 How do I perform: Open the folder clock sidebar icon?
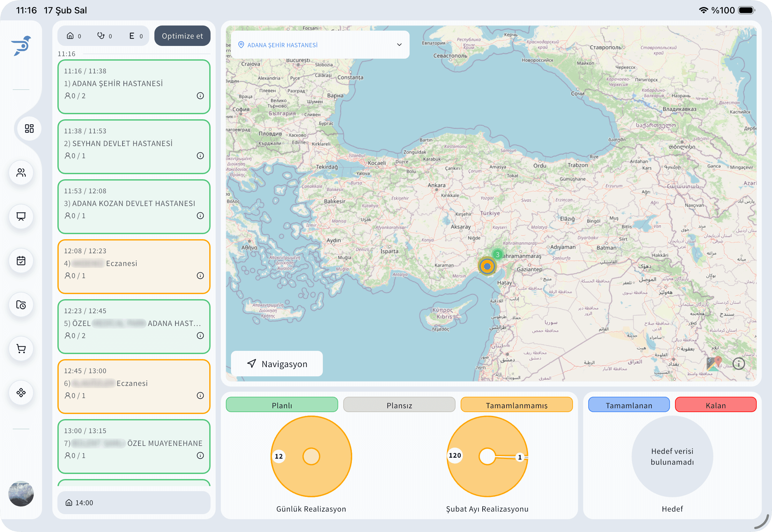[x=21, y=305]
